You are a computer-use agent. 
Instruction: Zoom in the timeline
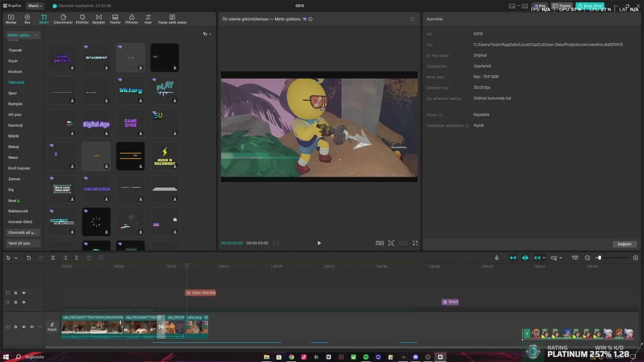[635, 258]
